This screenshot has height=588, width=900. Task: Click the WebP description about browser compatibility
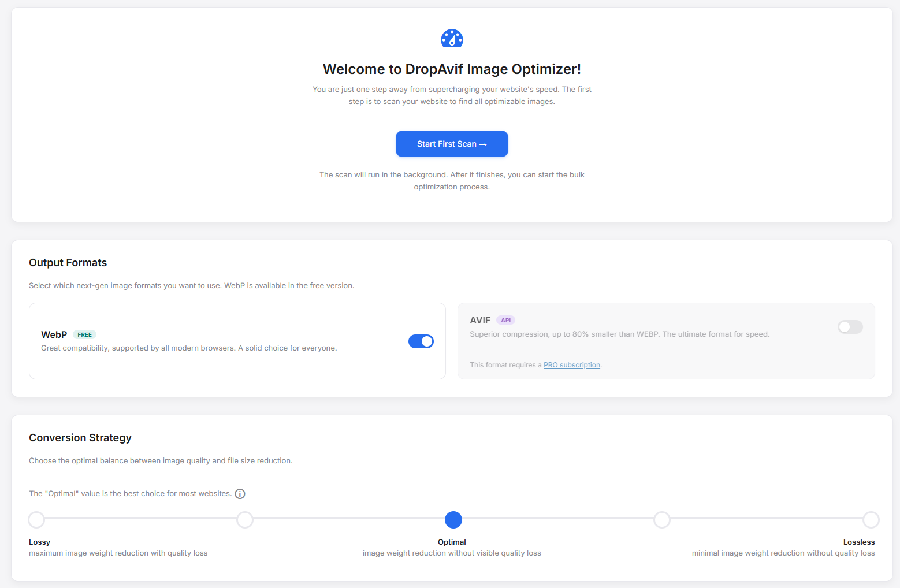(x=189, y=348)
